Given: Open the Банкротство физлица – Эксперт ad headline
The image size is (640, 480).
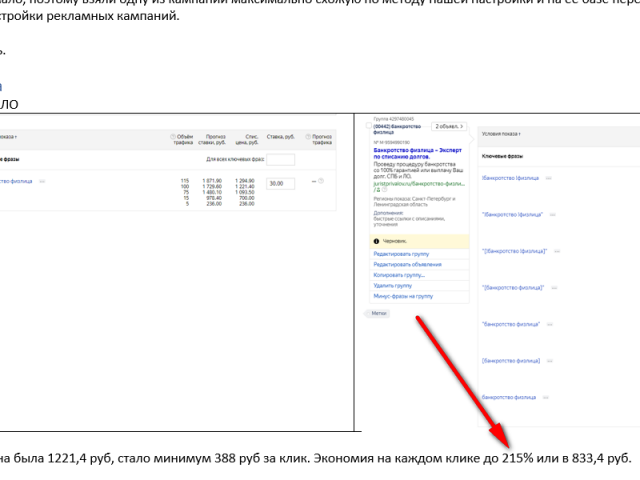Looking at the screenshot, I should click(418, 153).
